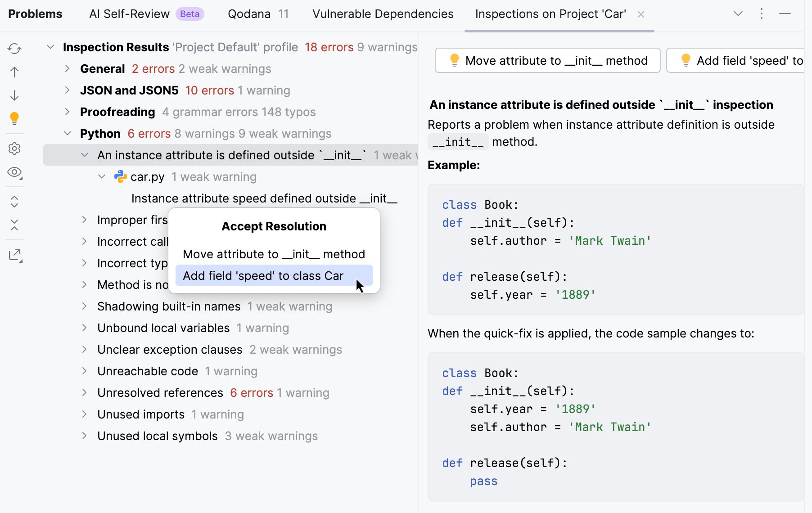Select 'Move attribute to __init__ method' popup item

pyautogui.click(x=274, y=254)
